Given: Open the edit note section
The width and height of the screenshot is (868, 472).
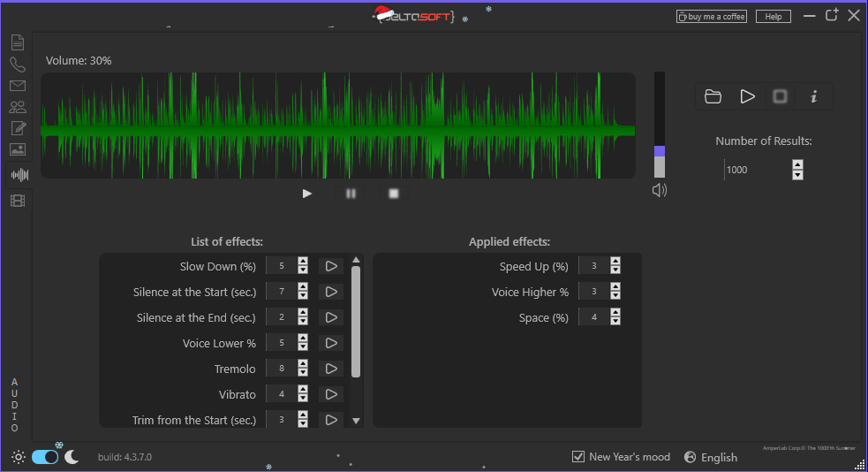Looking at the screenshot, I should [18, 128].
